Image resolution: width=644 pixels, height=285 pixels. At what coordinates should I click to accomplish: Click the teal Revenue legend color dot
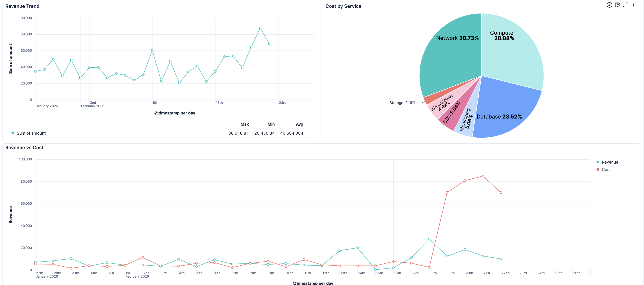pyautogui.click(x=598, y=162)
